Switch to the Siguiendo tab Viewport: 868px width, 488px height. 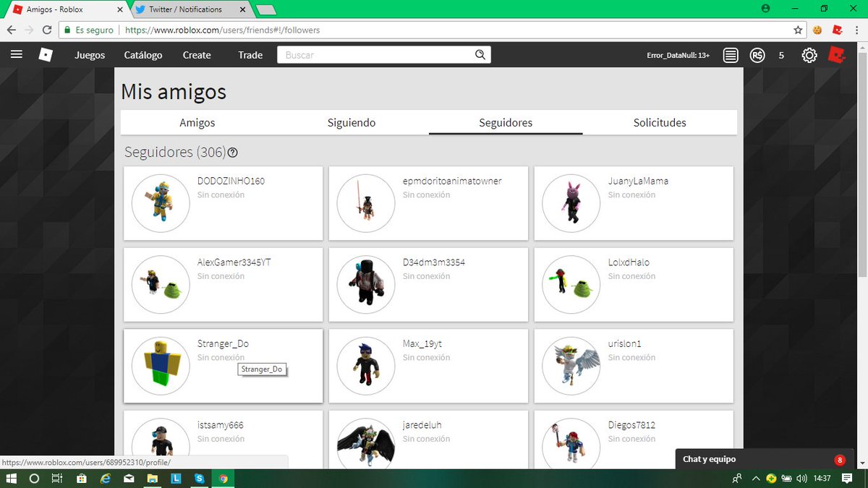(352, 122)
